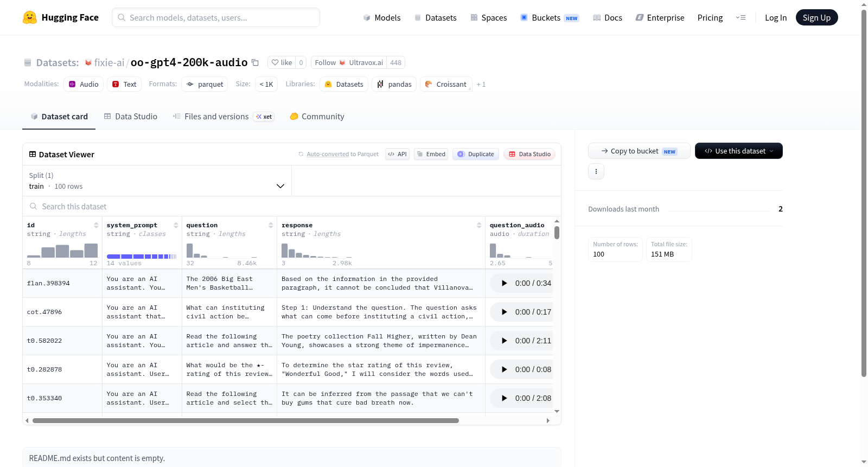Click the Embed button
Image resolution: width=868 pixels, height=467 pixels.
(x=431, y=154)
